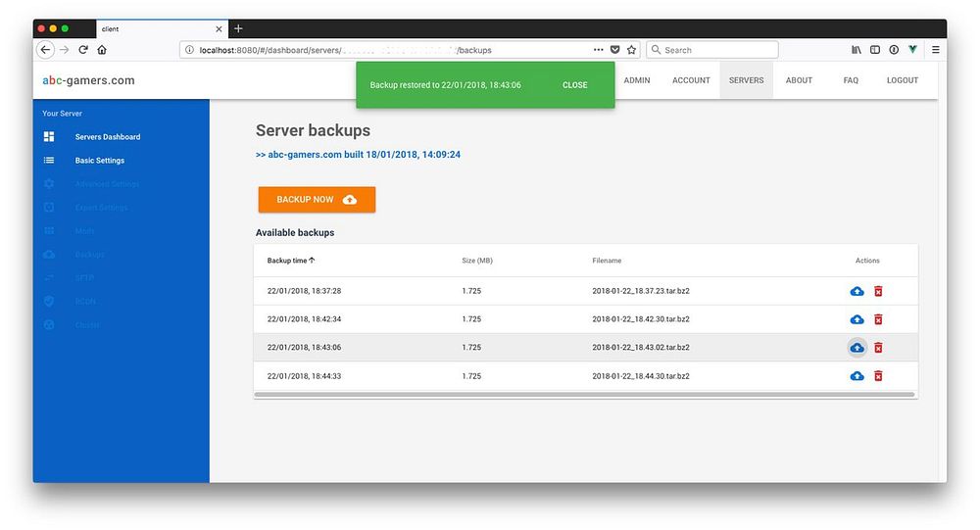The height and width of the screenshot is (530, 980).
Task: Delete the 18:43:06 backup
Action: click(878, 348)
